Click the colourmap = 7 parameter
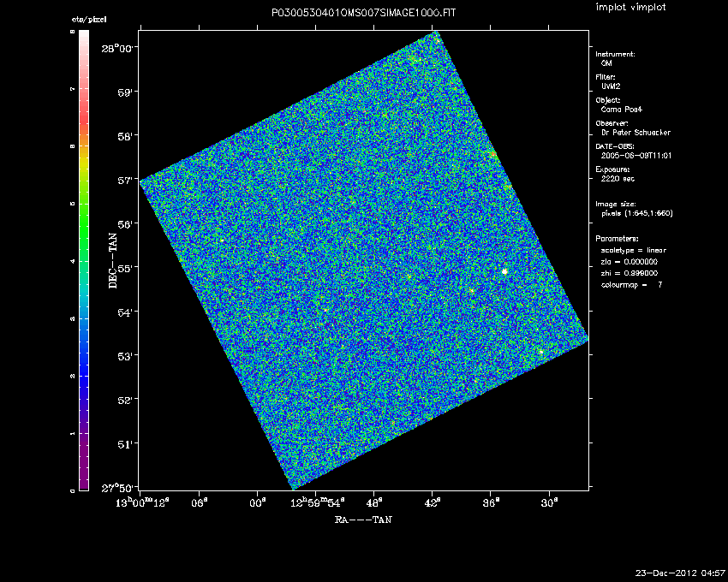The height and width of the screenshot is (582, 728). [x=632, y=283]
